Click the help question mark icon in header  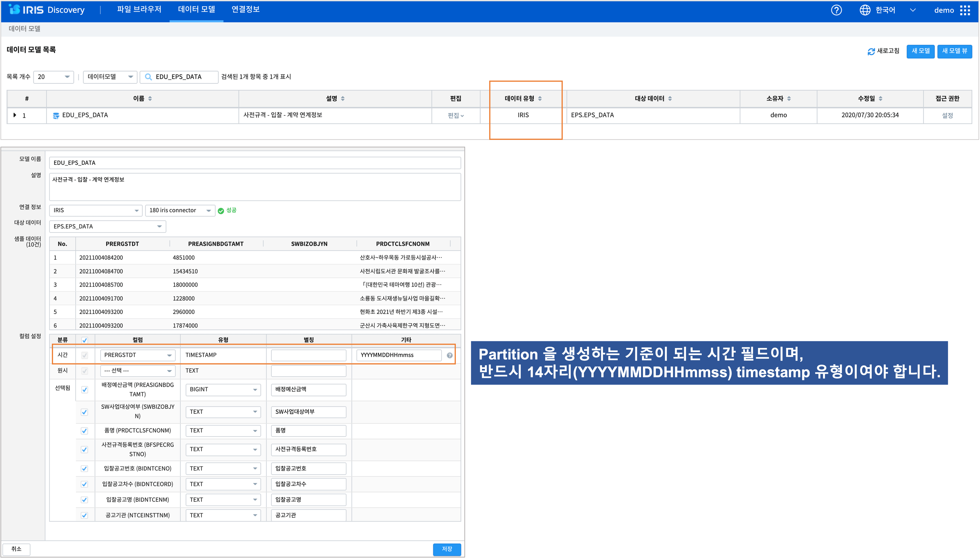point(836,10)
